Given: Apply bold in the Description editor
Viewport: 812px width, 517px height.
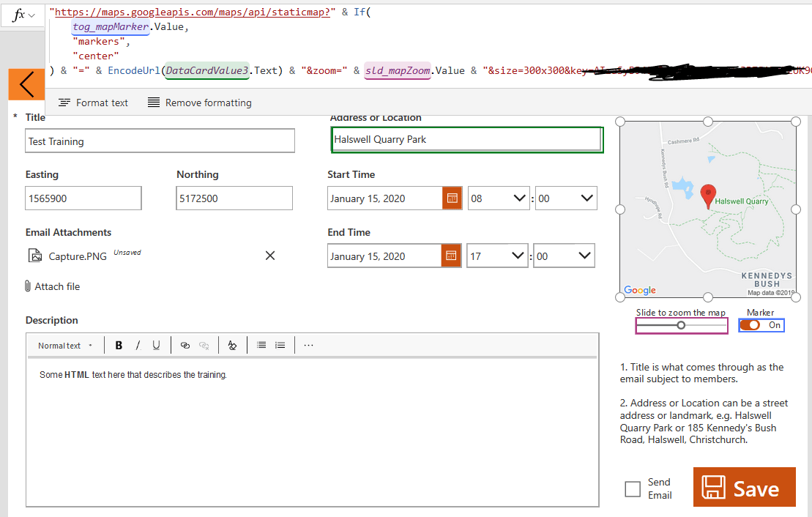Looking at the screenshot, I should (x=119, y=346).
